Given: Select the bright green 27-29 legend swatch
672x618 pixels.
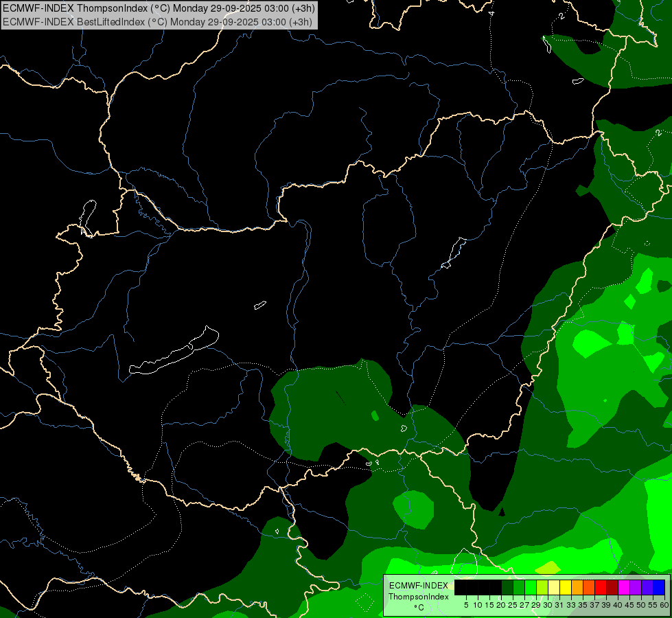Looking at the screenshot, I should coord(530,587).
